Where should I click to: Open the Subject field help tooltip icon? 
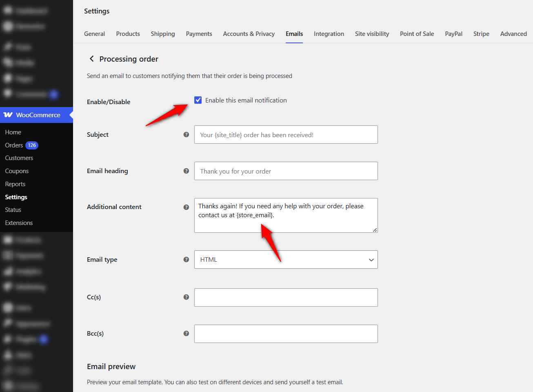click(x=186, y=134)
